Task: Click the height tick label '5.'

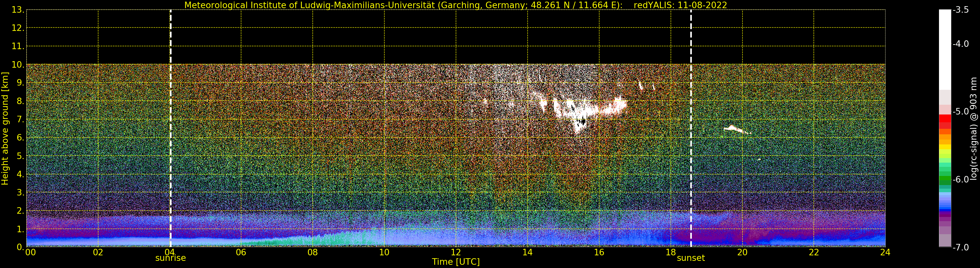Action: click(21, 156)
